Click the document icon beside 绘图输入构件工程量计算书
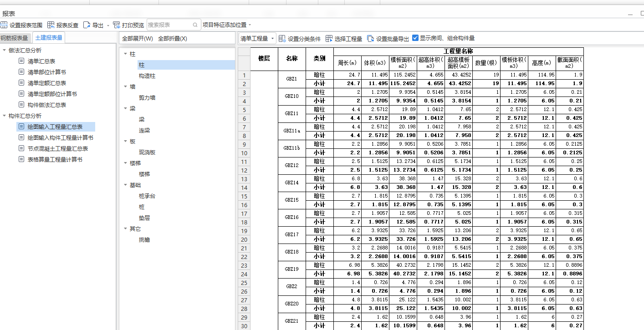 tap(21, 137)
